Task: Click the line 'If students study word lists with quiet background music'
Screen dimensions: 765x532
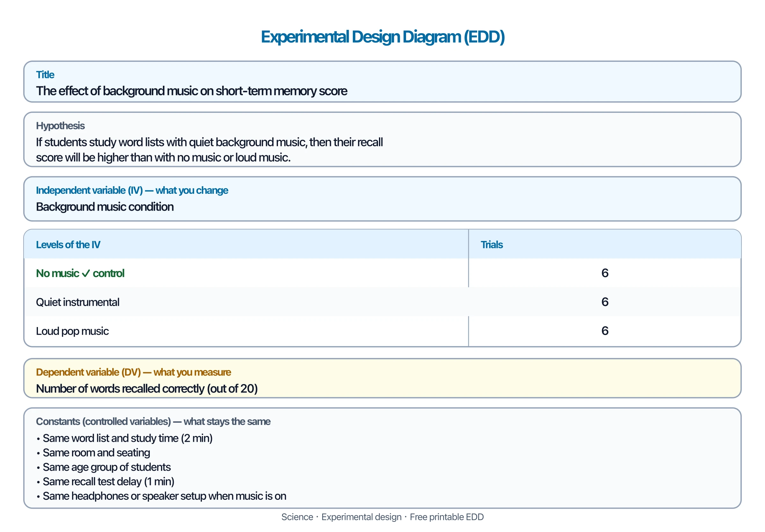Action: [x=209, y=142]
